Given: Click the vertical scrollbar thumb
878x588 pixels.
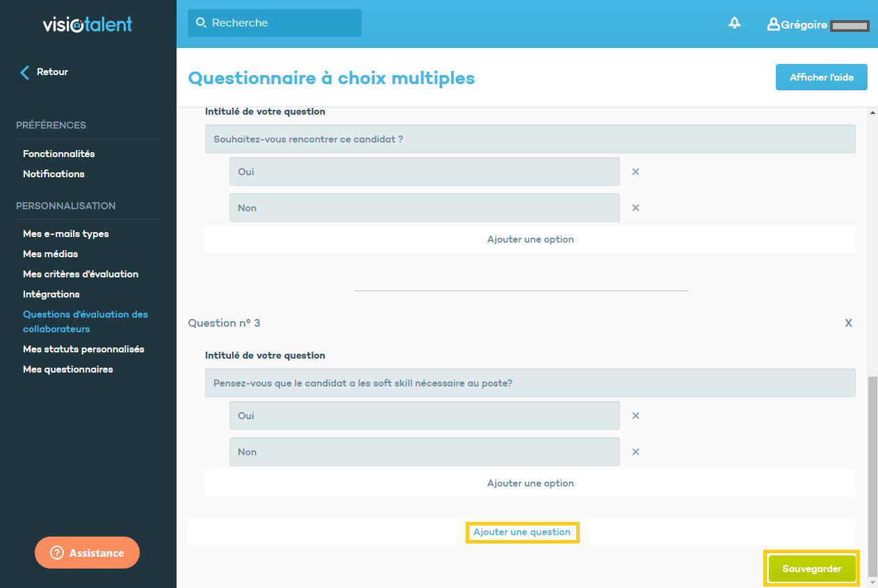Looking at the screenshot, I should pyautogui.click(x=872, y=459).
